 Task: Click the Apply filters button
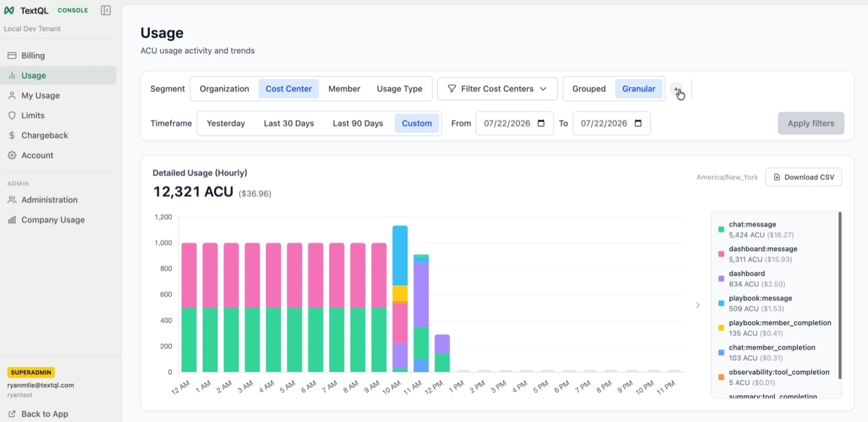tap(811, 123)
